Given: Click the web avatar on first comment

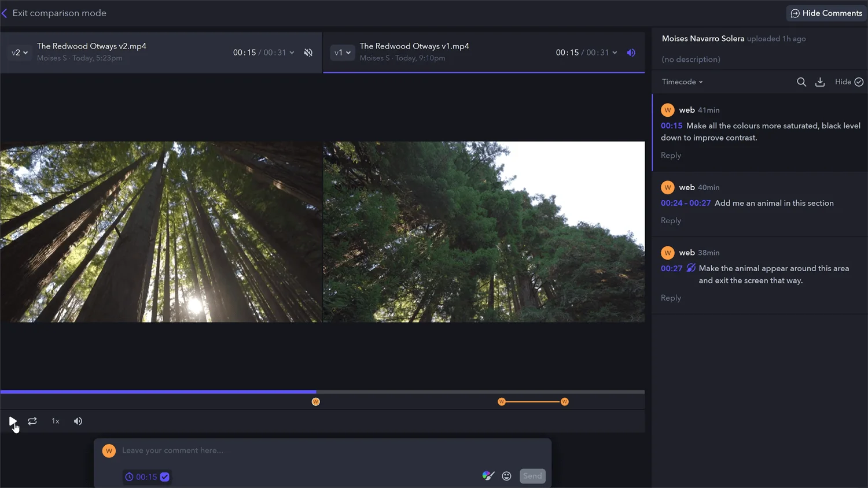Looking at the screenshot, I should coord(668,110).
